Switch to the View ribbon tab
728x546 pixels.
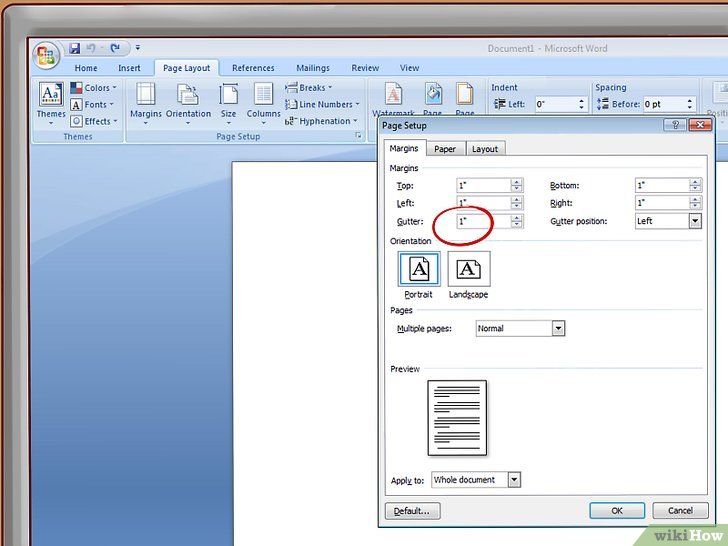coord(409,68)
